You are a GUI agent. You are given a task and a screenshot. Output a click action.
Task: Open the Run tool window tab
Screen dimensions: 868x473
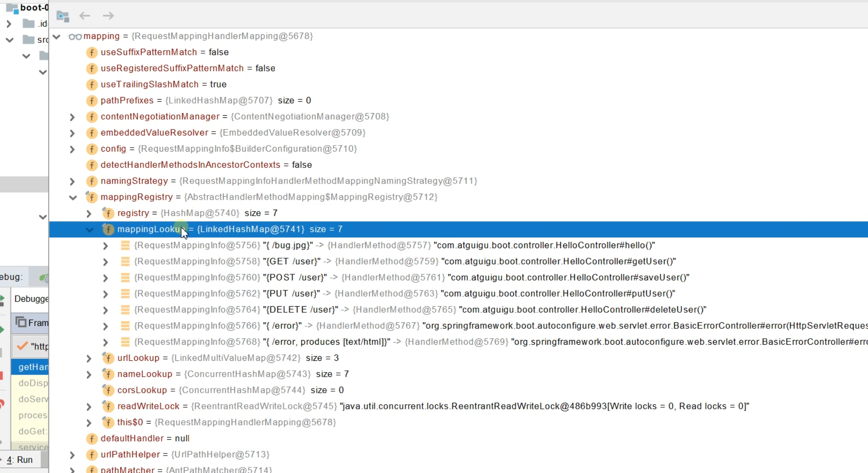[x=20, y=460]
